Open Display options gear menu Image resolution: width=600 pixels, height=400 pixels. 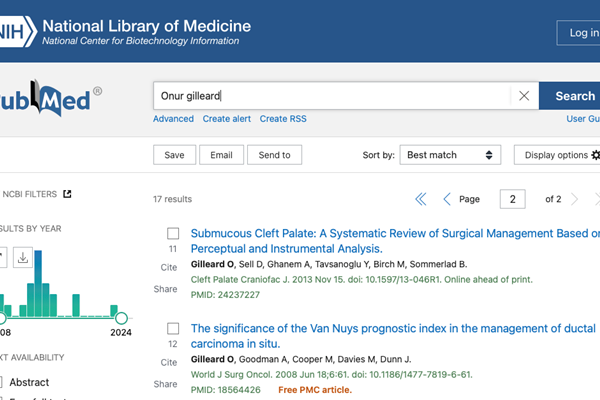point(559,155)
